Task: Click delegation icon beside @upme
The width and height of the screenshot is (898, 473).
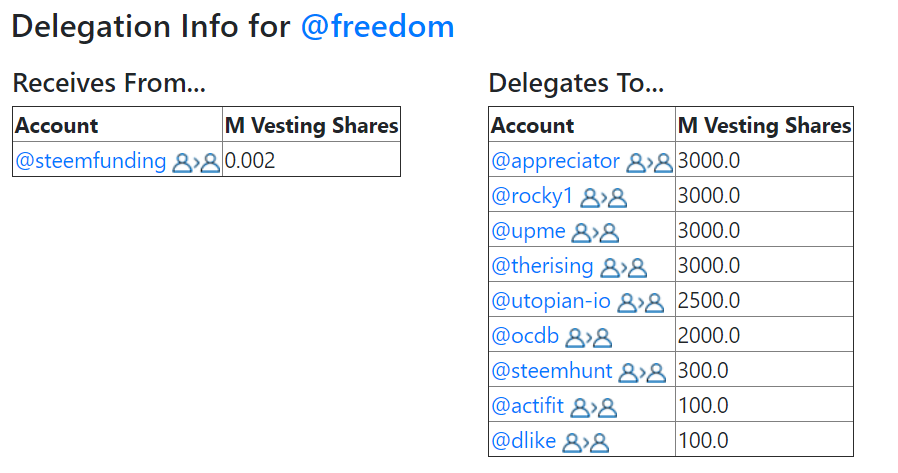Action: tap(596, 233)
